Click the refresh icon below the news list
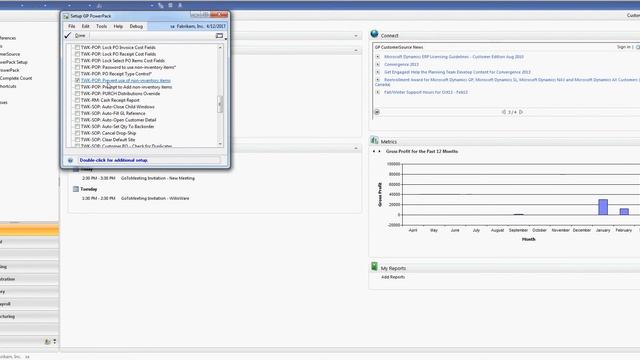Viewport: 640px width, 360px height. click(x=377, y=112)
